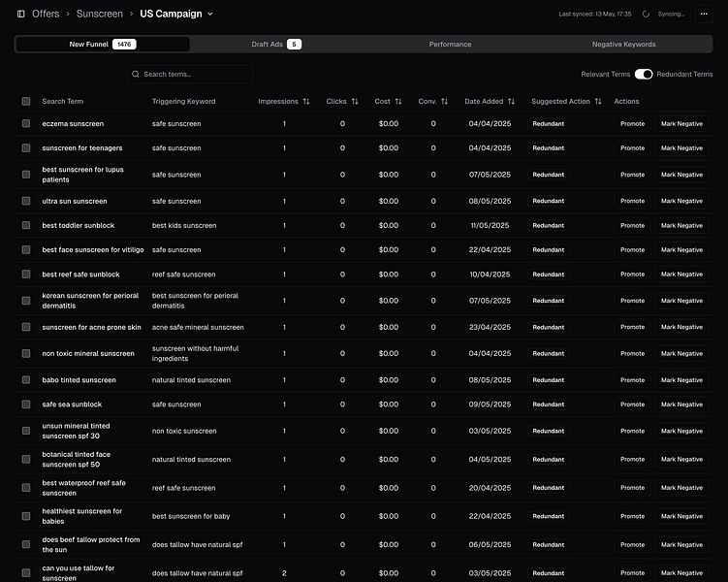Image resolution: width=728 pixels, height=582 pixels.
Task: Select ultra sun sunscreen checkbox
Action: [x=26, y=201]
